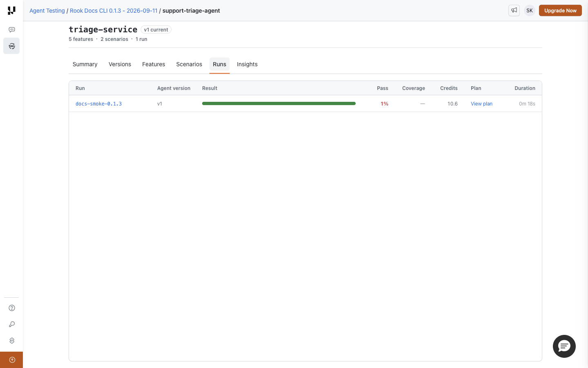Open the announcements megaphone icon
The width and height of the screenshot is (588, 368).
click(x=514, y=11)
